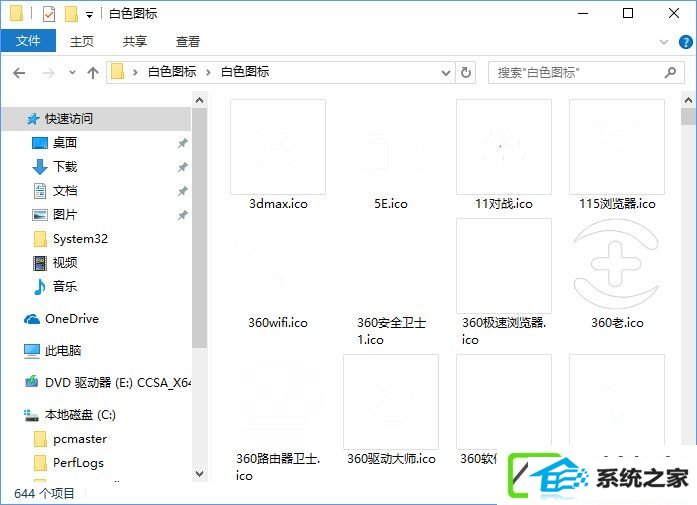Navigation pane scroll up arrow

(x=200, y=100)
